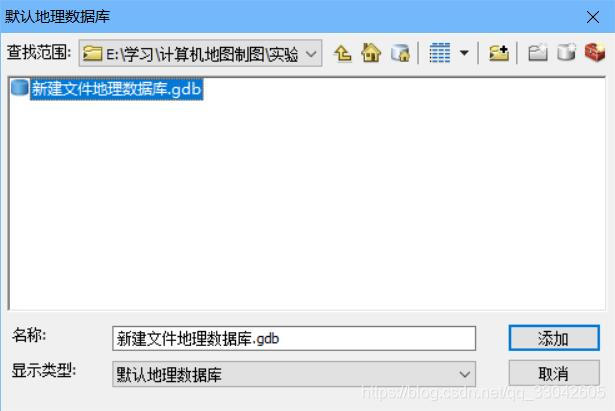
Task: Open the toolbox icon in toolbar
Action: coord(595,52)
